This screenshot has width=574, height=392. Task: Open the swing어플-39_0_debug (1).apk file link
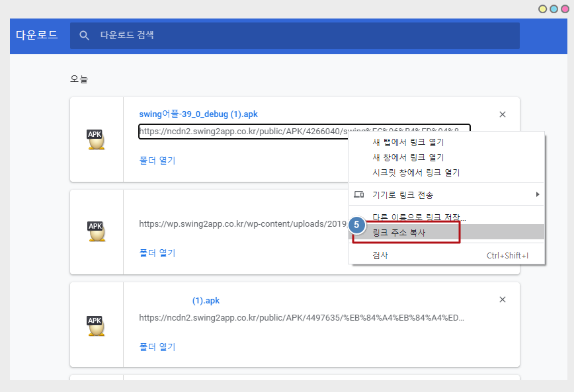[x=198, y=114]
